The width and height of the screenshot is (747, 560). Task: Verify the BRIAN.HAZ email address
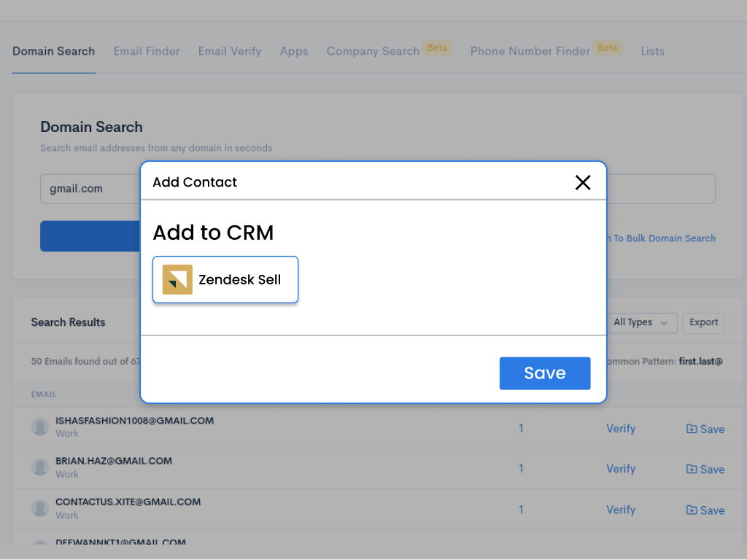(x=621, y=469)
